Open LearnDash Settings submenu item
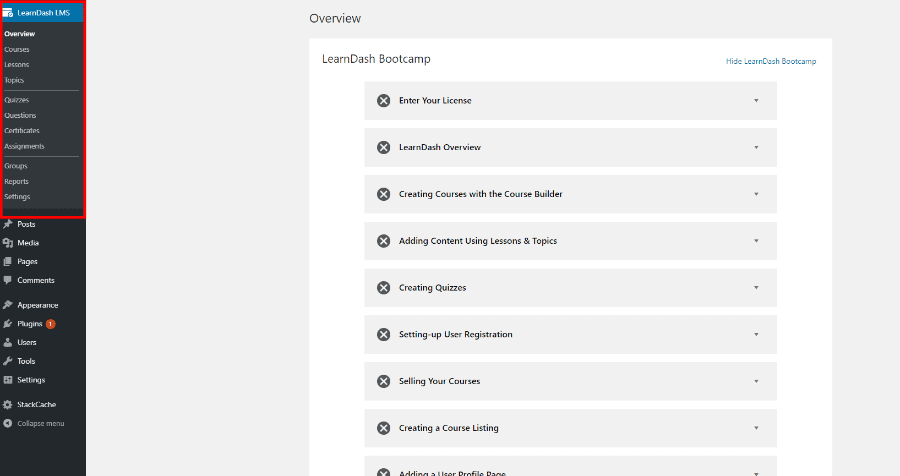900x476 pixels. (x=17, y=197)
